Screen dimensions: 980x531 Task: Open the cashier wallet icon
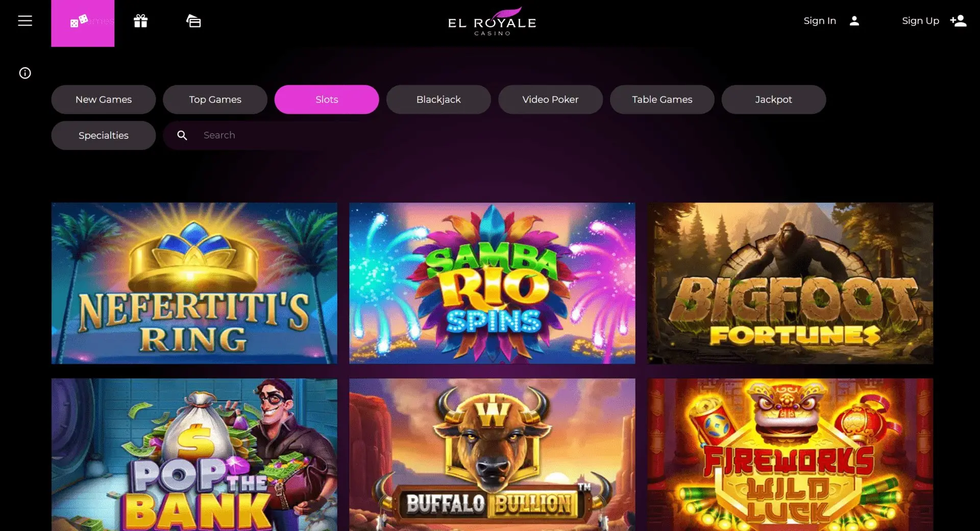click(x=193, y=21)
